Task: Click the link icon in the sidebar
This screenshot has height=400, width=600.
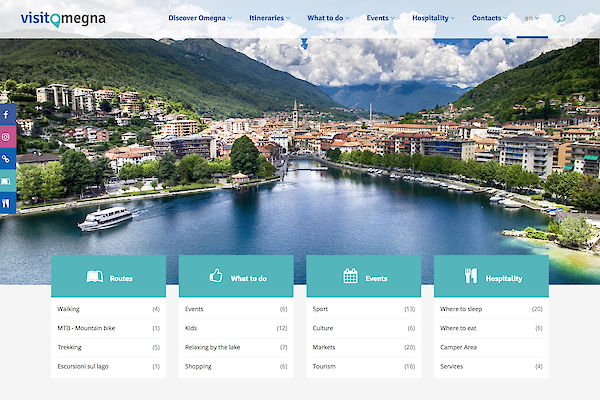Action: coord(6,159)
